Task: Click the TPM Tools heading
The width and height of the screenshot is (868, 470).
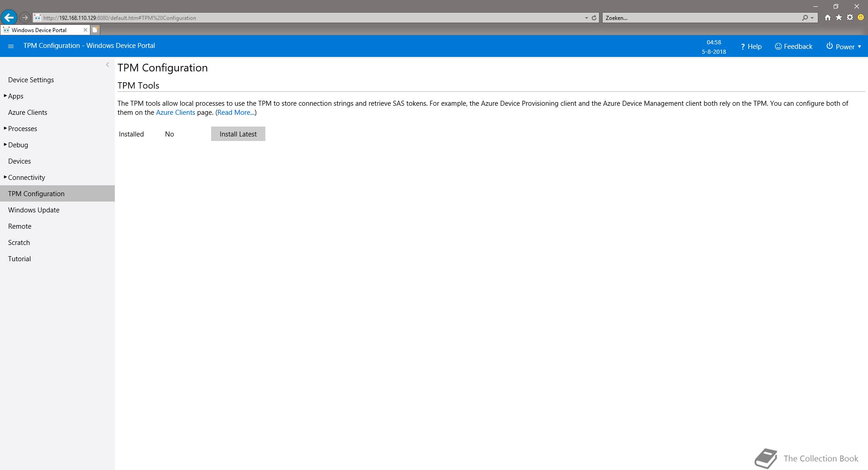Action: pos(138,85)
